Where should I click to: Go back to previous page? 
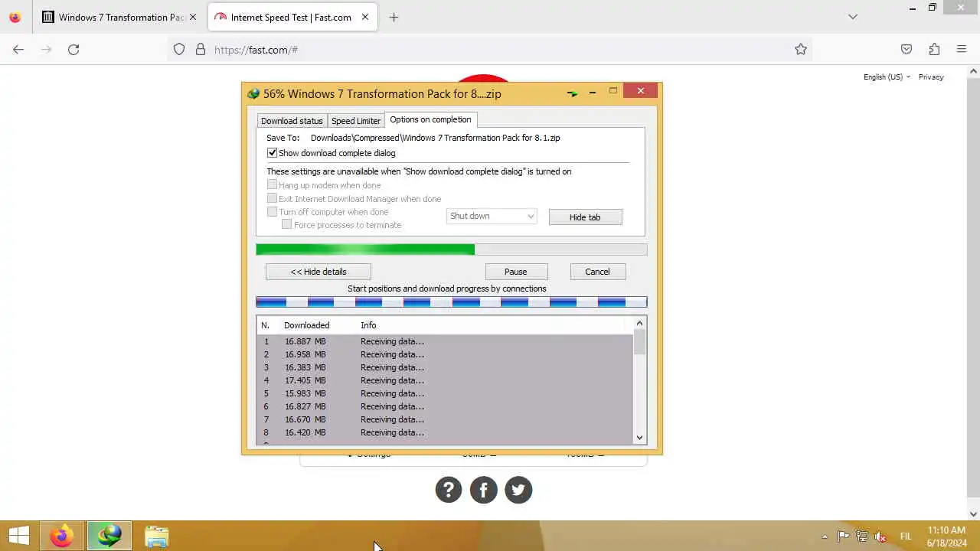(x=18, y=49)
